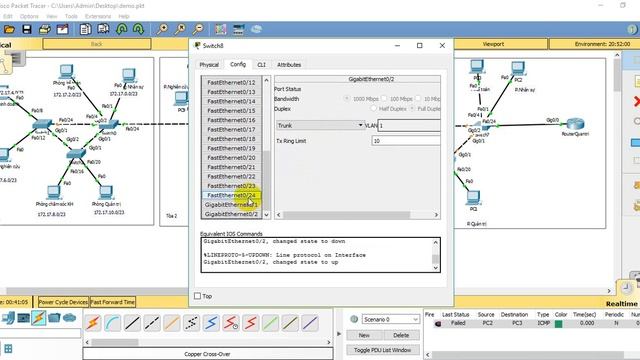Select the Copper Cross-Over dashed cable

coord(152,323)
